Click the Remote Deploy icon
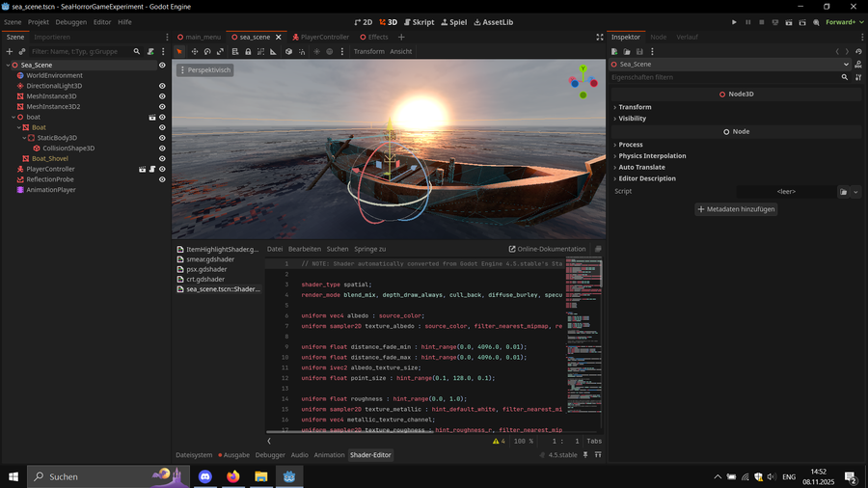The image size is (868, 488). tap(775, 22)
